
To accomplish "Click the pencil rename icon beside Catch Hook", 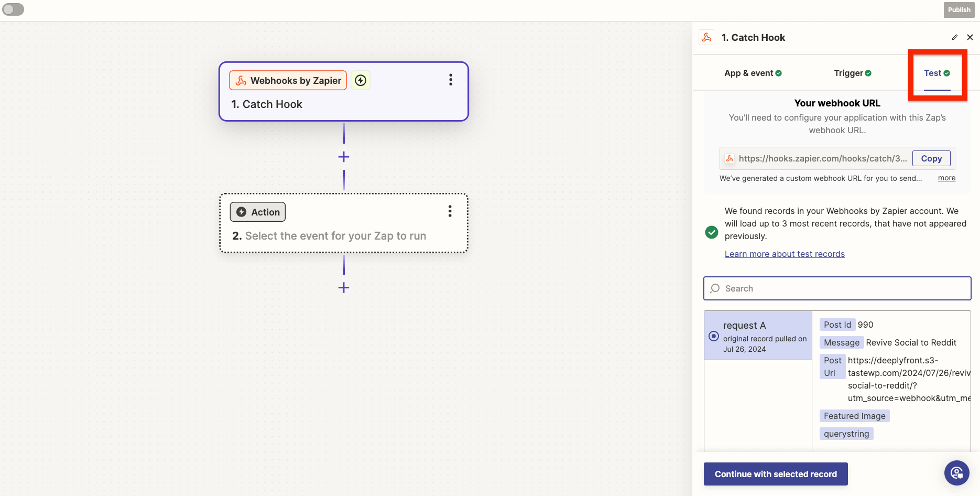I will (x=954, y=37).
